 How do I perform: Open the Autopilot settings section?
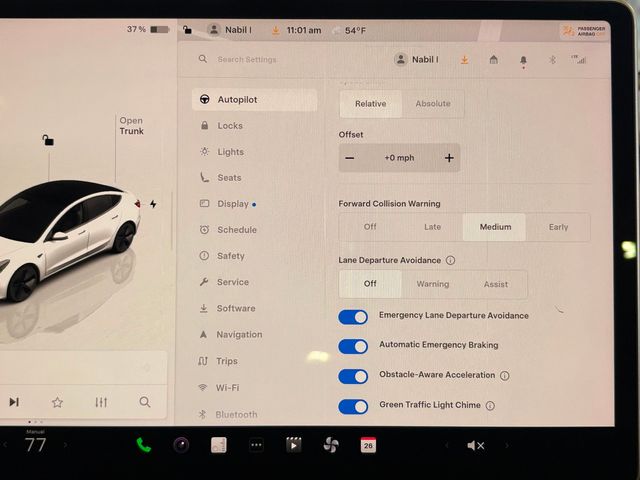(x=254, y=100)
